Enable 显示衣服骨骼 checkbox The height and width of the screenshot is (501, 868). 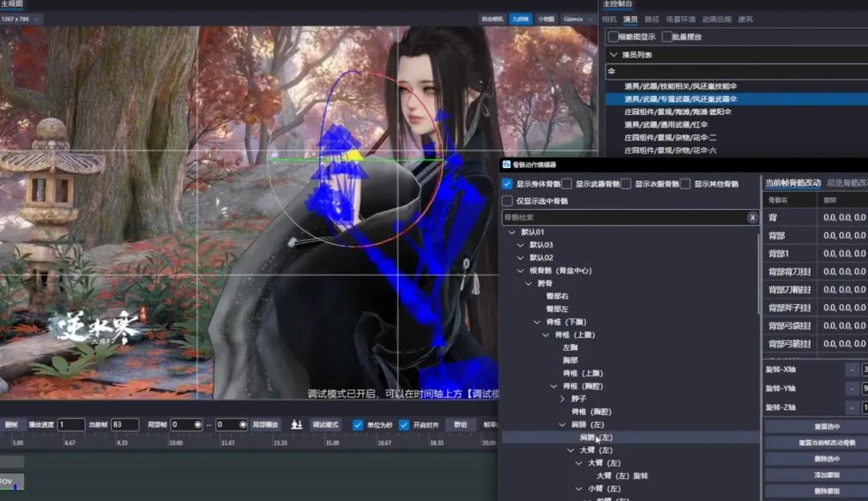[626, 184]
